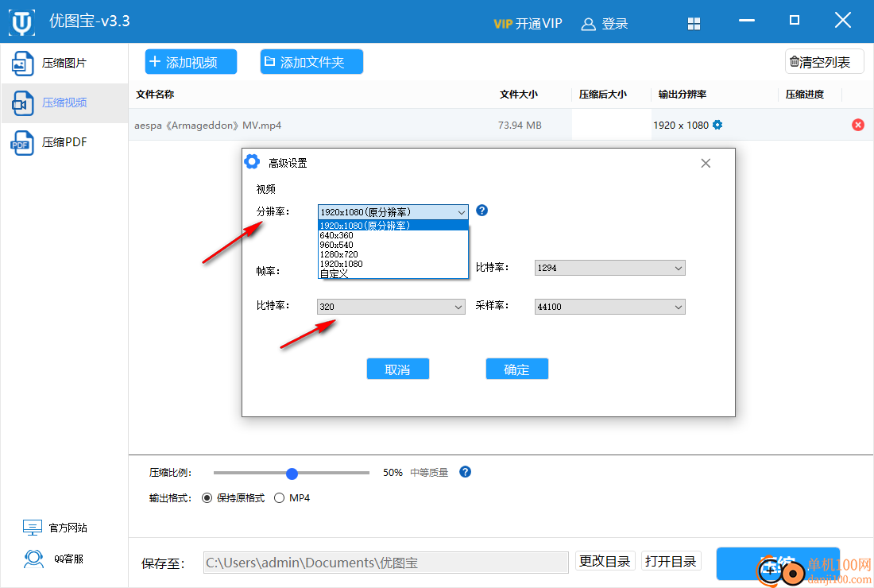Open the 采样率 dropdown showing 44100

[609, 307]
